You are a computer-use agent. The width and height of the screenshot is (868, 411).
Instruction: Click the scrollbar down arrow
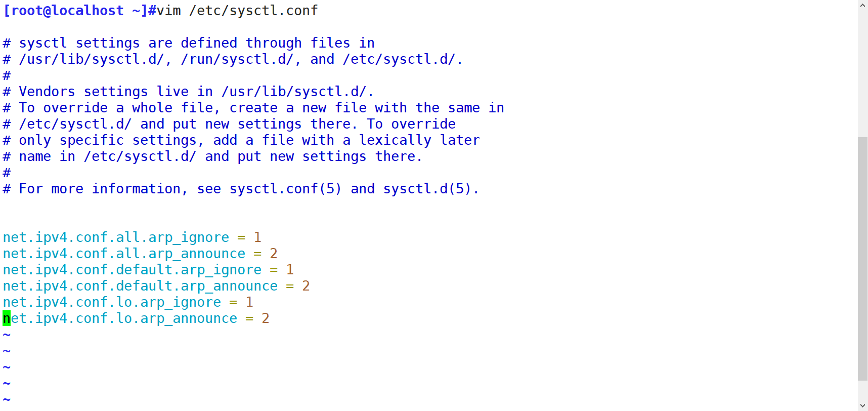(863, 405)
